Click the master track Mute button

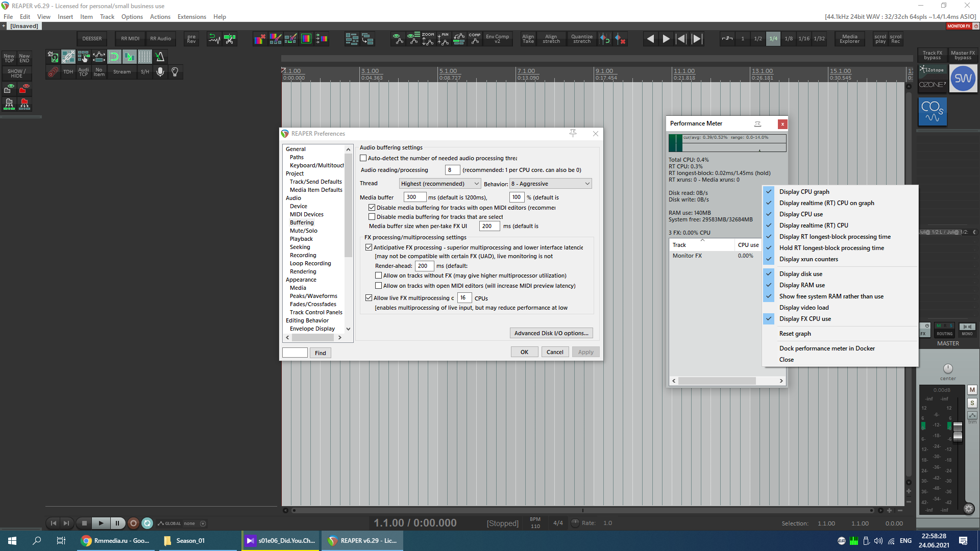click(972, 390)
